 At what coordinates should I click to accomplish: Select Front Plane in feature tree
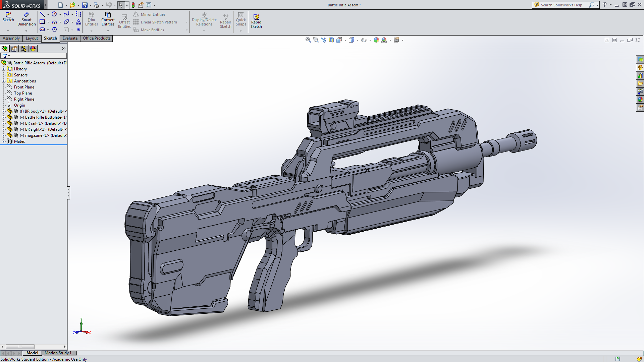coord(24,87)
